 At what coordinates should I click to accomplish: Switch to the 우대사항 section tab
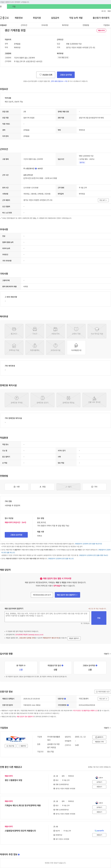pos(44,25)
